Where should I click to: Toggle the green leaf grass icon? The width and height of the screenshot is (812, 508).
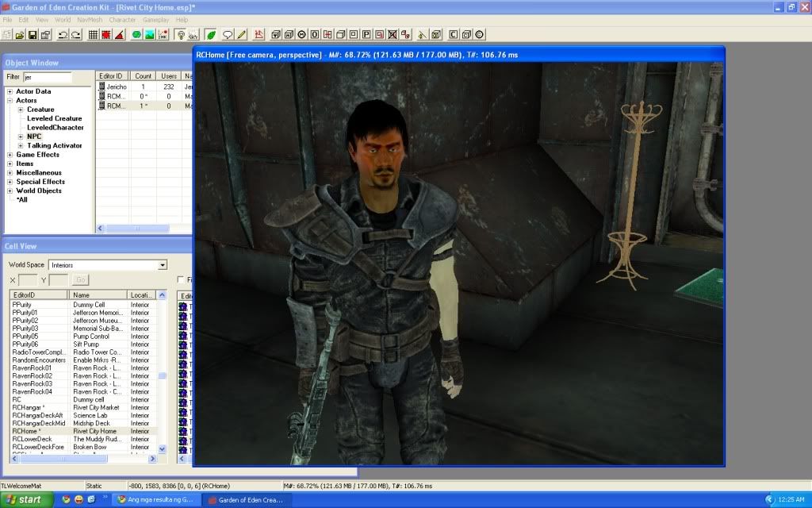211,35
